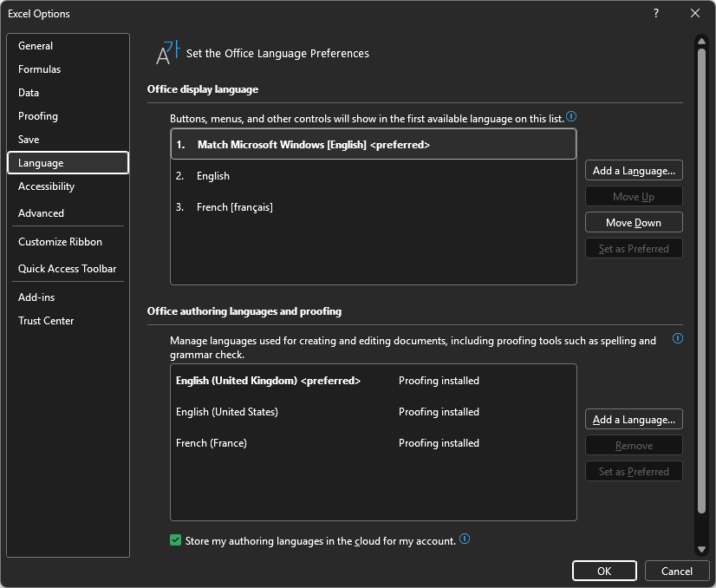This screenshot has height=588, width=716.
Task: Click the vertical scrollbar thumb
Action: click(x=701, y=280)
